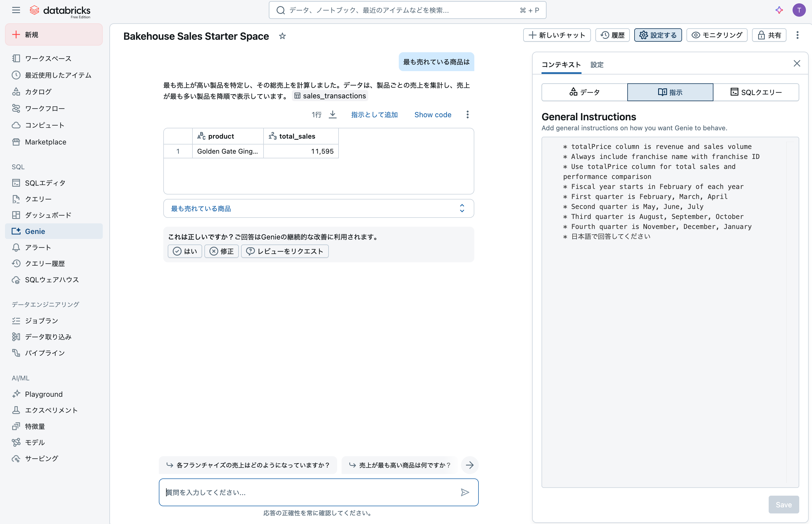Click the SQLエディタ icon
The width and height of the screenshot is (812, 524).
point(16,183)
